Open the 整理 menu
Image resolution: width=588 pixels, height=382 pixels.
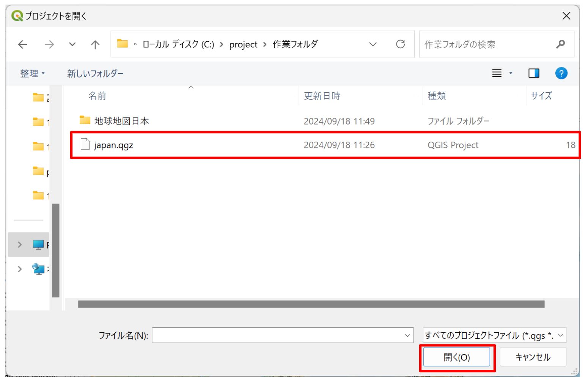32,73
